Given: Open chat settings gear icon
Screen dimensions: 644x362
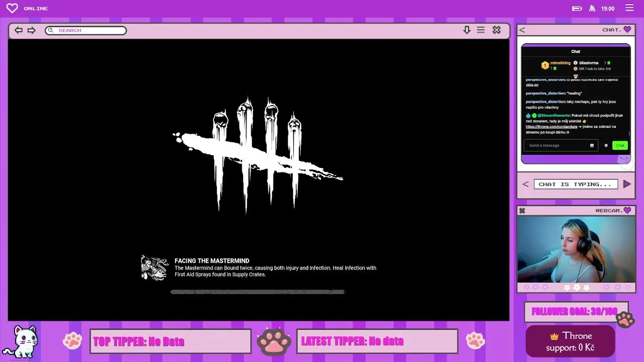Looking at the screenshot, I should [606, 145].
